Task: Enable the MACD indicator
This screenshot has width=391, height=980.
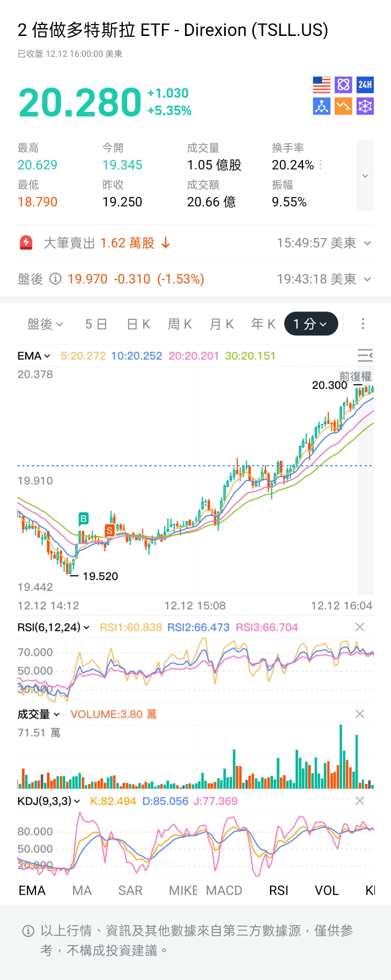Action: point(224,890)
